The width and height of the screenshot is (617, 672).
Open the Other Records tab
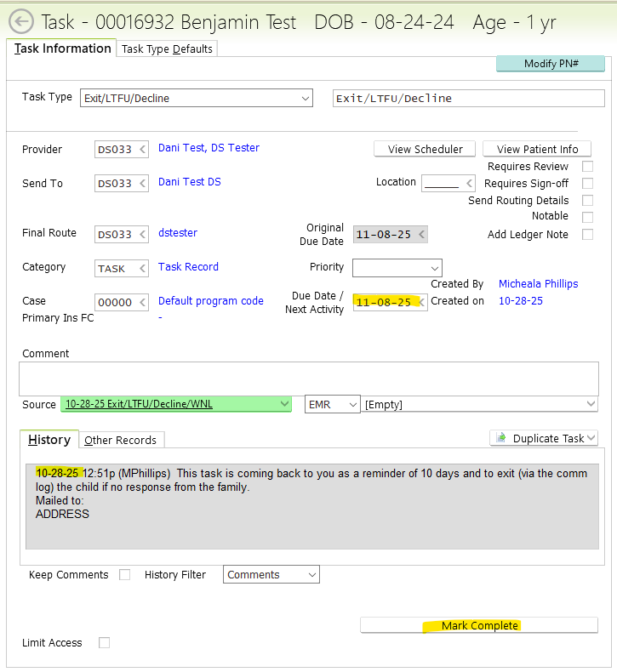coord(120,440)
